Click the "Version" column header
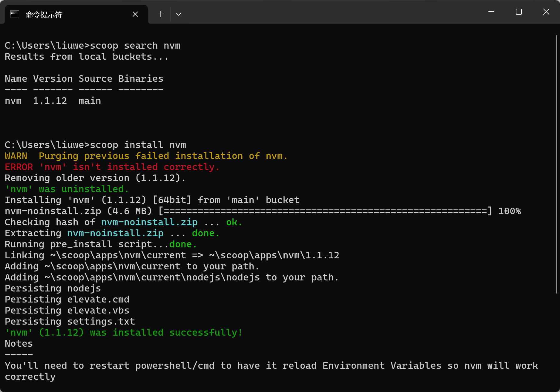Viewport: 560px width, 392px height. tap(53, 79)
